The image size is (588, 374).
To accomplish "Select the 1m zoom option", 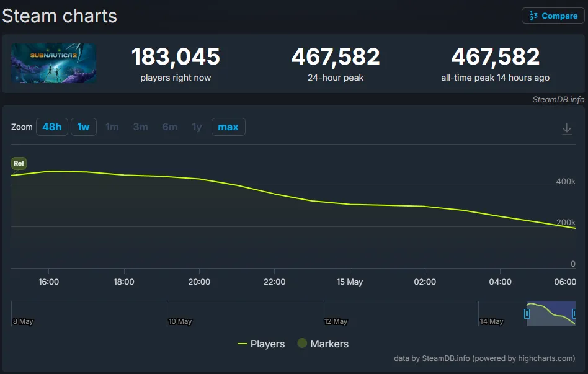I will pyautogui.click(x=112, y=127).
